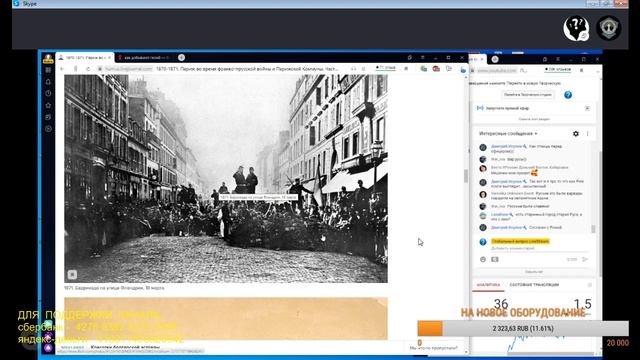The width and height of the screenshot is (640, 360).
Task: Click the YouTube window hamburger menu icon
Action: pyautogui.click(x=557, y=59)
